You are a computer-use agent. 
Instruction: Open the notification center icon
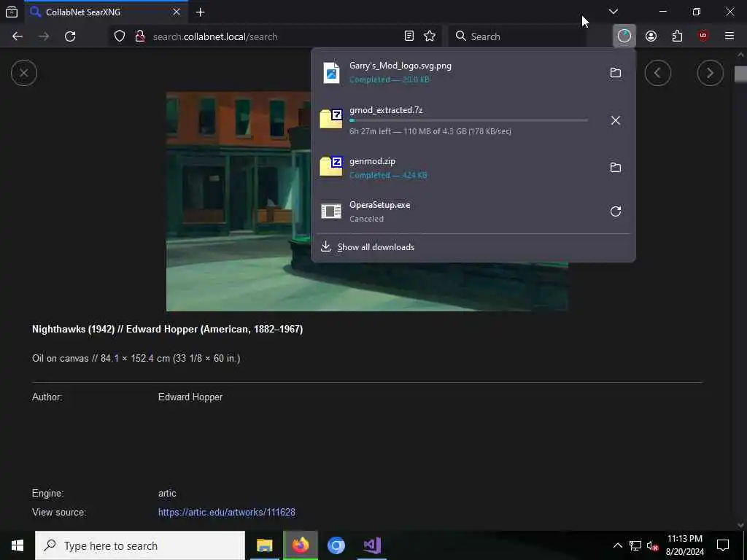point(723,545)
